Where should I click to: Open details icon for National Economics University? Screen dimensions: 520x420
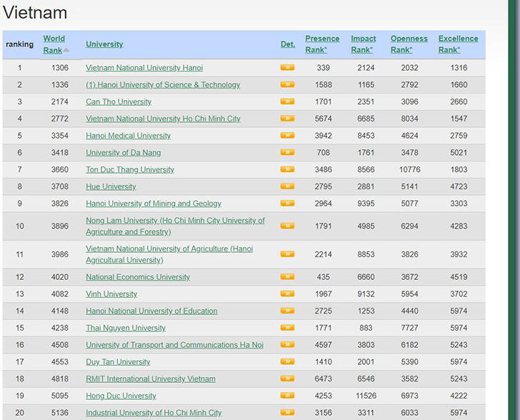click(287, 277)
